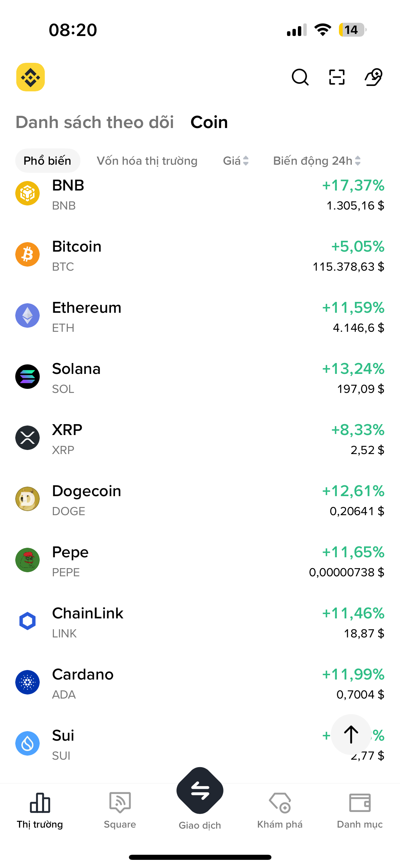Select the Phổ biến filter chip
This screenshot has width=400, height=868.
click(x=47, y=161)
